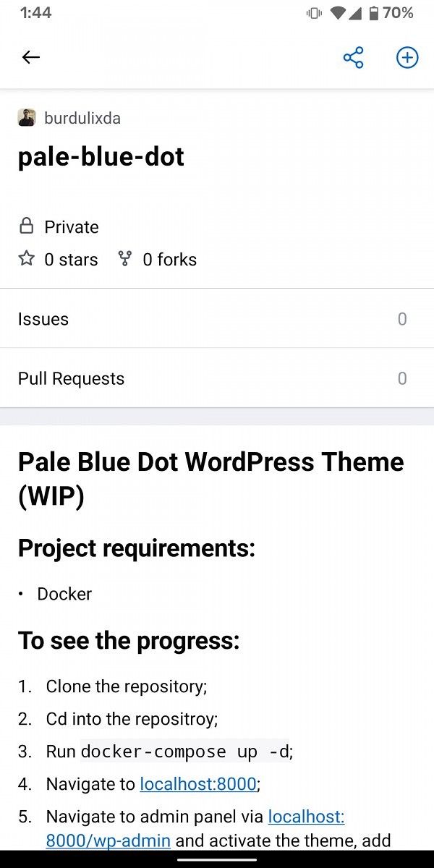
Task: Tap the padlock icon beside Private
Action: 26,226
